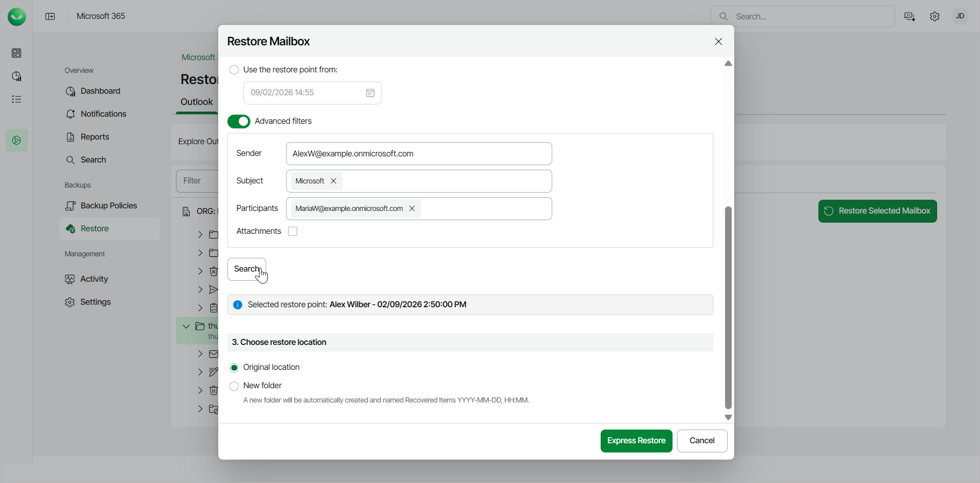Toggle the sidebar panel icon
Viewport: 980px width, 483px height.
[x=50, y=16]
